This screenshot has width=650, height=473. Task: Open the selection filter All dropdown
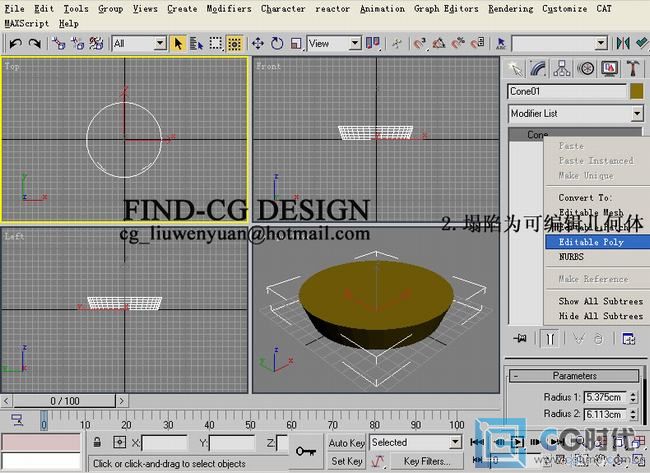pyautogui.click(x=160, y=43)
